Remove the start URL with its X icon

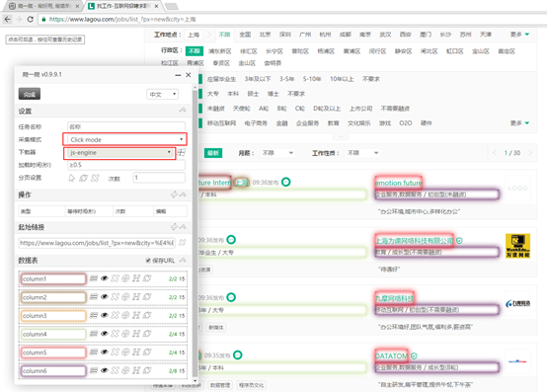pyautogui.click(x=182, y=242)
